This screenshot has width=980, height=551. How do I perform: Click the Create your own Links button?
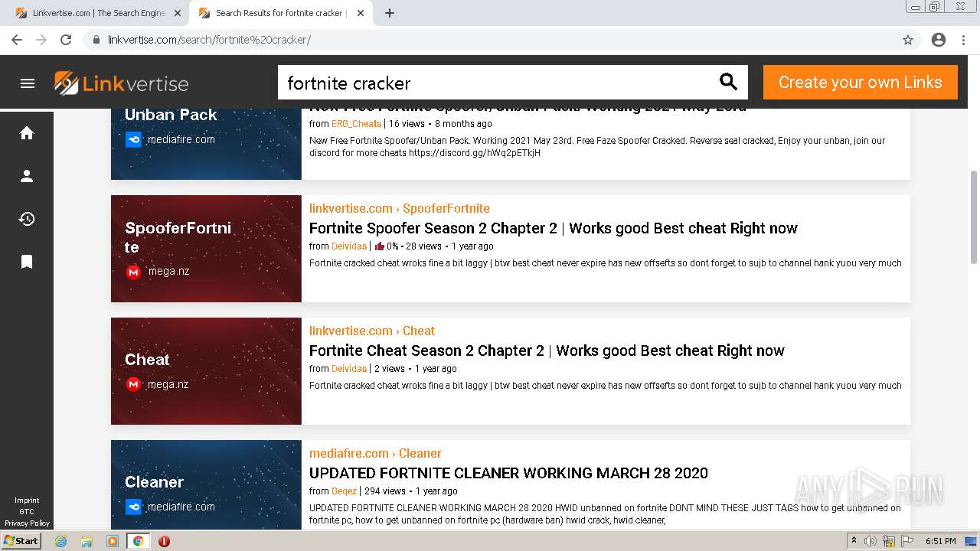tap(861, 82)
